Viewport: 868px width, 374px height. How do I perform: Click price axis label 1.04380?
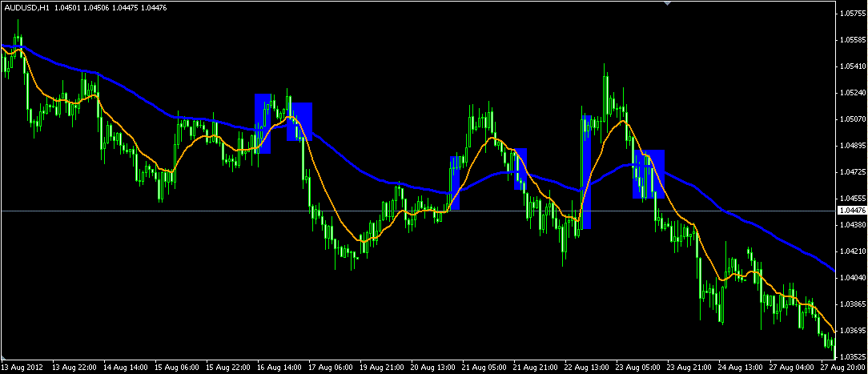pyautogui.click(x=853, y=225)
